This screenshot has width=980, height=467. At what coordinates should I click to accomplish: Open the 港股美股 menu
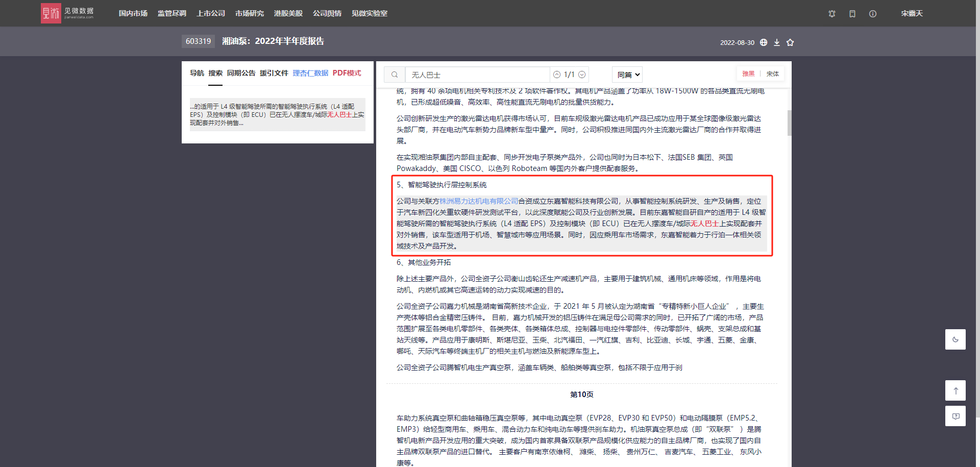(x=288, y=13)
